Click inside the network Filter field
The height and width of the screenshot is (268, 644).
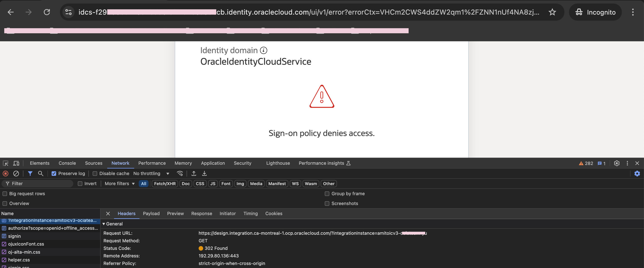[38, 183]
